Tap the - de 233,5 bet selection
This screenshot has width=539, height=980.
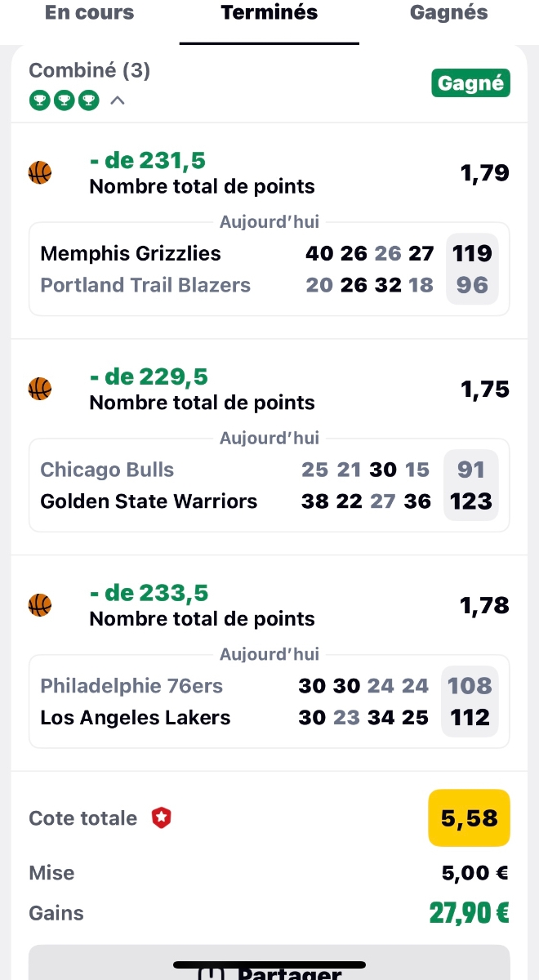pos(149,593)
